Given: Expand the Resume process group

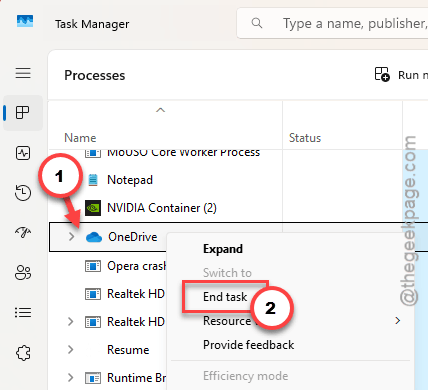Looking at the screenshot, I should pyautogui.click(x=70, y=350).
